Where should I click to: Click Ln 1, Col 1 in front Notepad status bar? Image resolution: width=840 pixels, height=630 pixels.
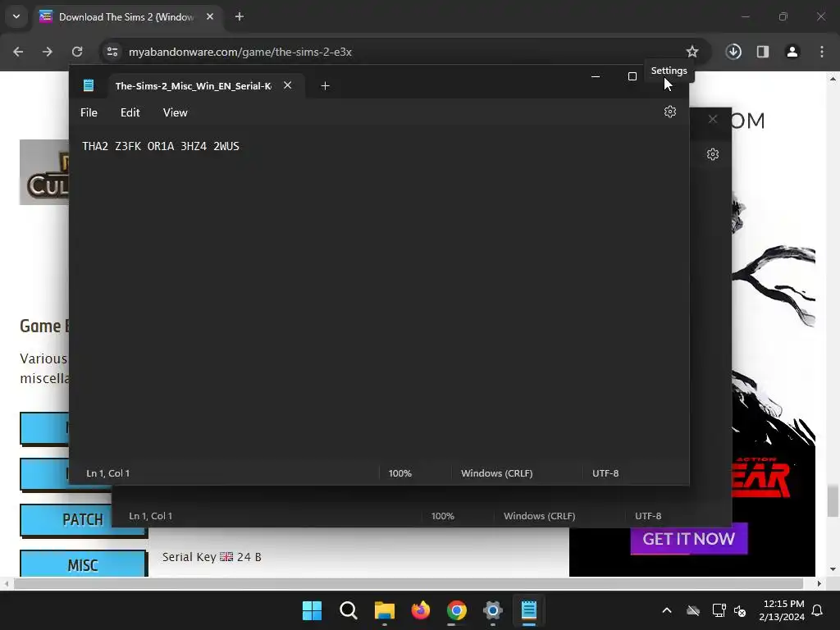tap(108, 473)
